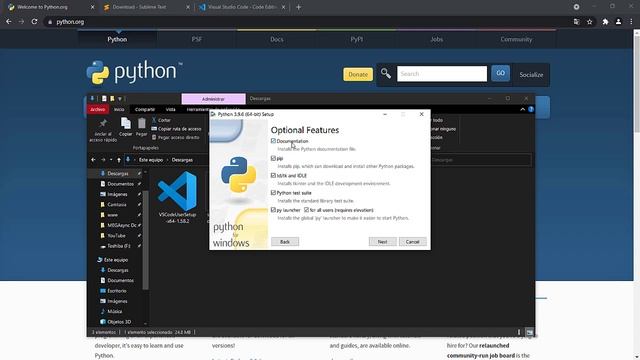Screen dimensions: 640x360
Task: Open Explorer help question-mark icon
Action: point(531,109)
